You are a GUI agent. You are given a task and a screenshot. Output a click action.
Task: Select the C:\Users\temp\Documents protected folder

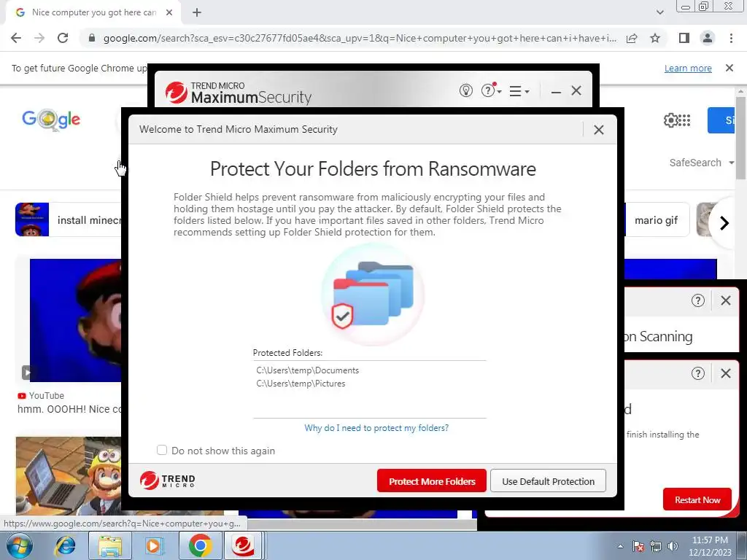tap(307, 370)
